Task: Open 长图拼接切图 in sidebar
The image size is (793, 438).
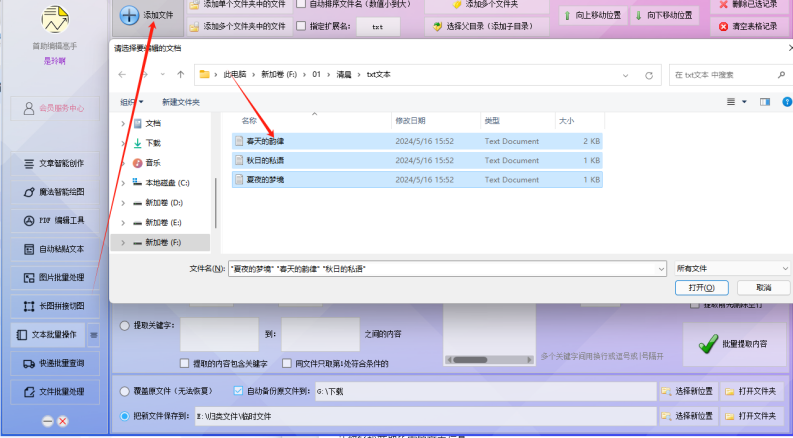Action: [x=55, y=306]
